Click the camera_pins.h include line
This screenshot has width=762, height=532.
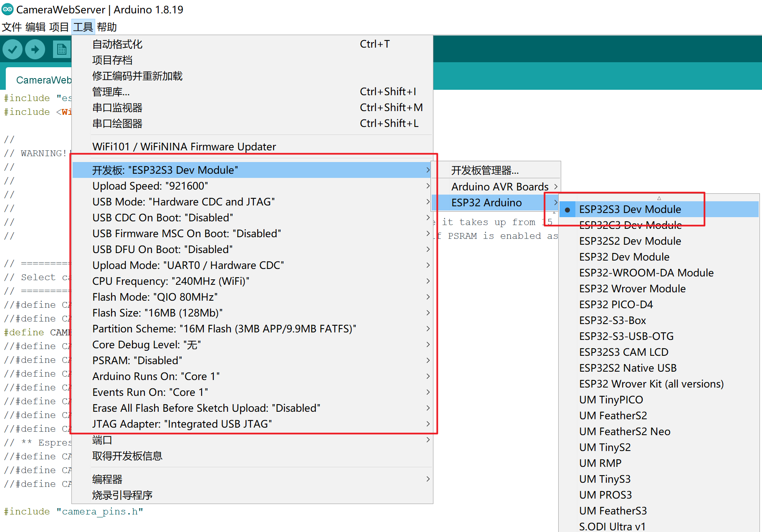click(73, 512)
